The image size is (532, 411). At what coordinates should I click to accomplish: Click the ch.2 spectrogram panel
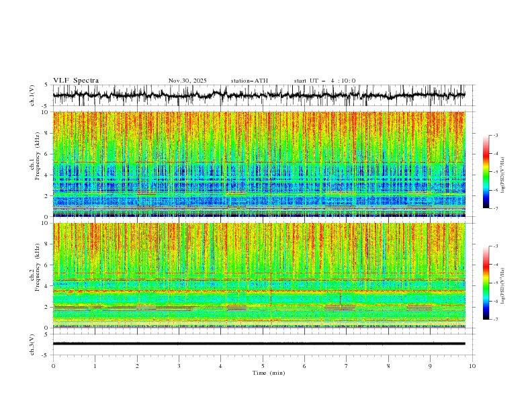259,275
